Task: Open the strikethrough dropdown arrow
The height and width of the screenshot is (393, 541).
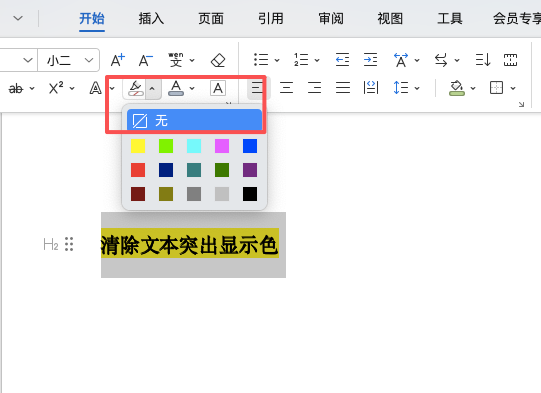Action: (x=32, y=89)
